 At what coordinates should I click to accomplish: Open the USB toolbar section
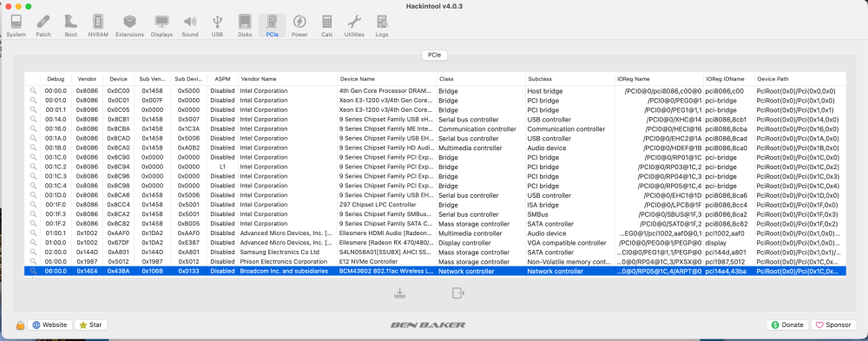pyautogui.click(x=217, y=26)
